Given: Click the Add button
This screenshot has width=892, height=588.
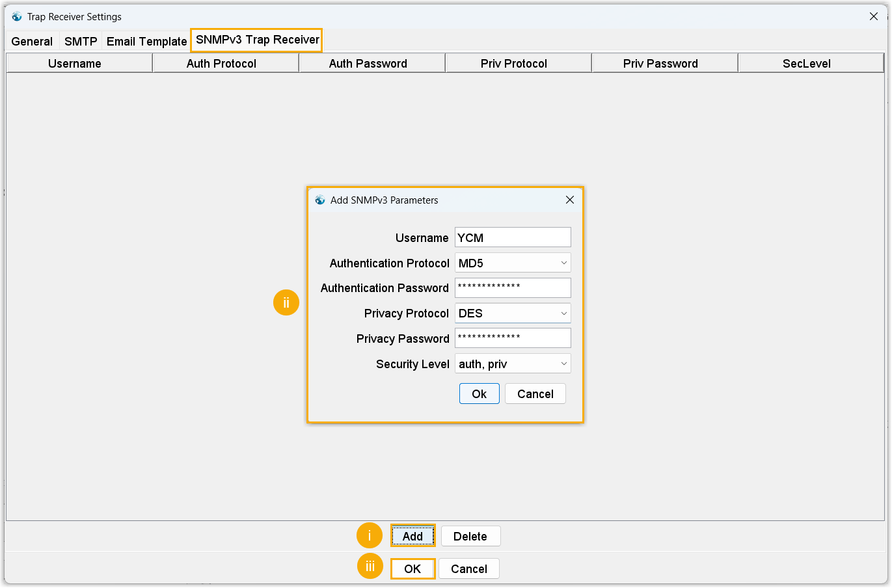Looking at the screenshot, I should 412,537.
